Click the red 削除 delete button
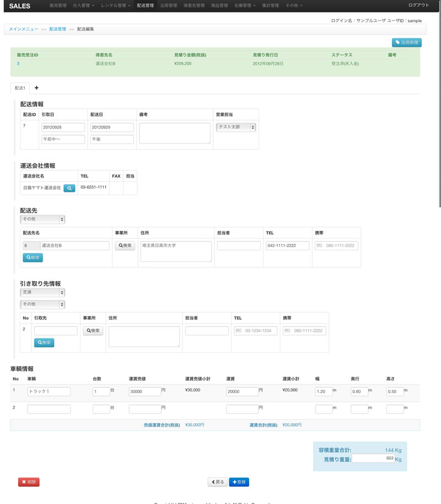Screen dimensions: 441x504 coord(29,482)
